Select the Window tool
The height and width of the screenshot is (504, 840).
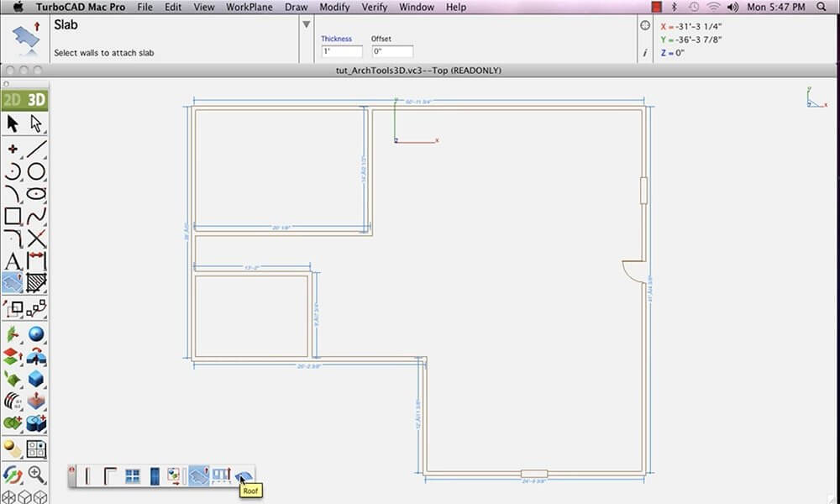[133, 475]
